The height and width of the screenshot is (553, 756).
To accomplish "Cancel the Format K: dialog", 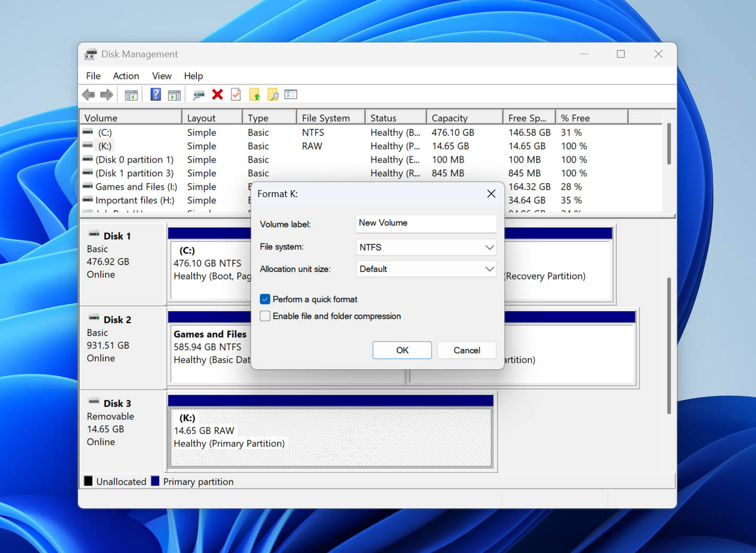I will click(x=467, y=350).
